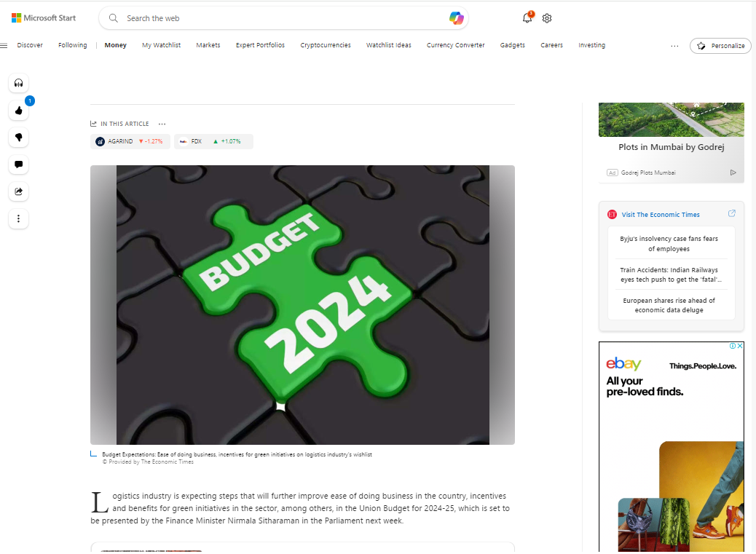Open the Copilot icon in search bar

click(x=456, y=18)
